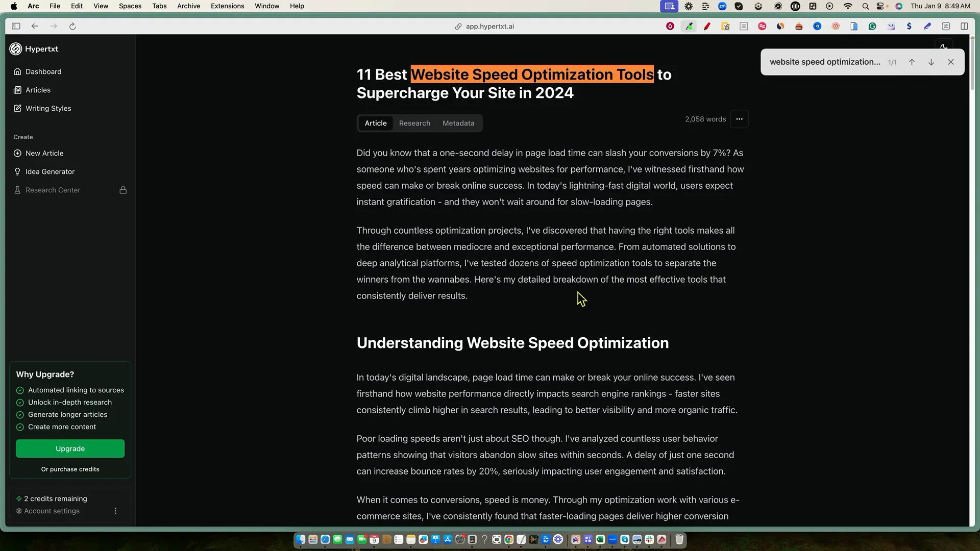Open article options three-dot menu
Viewport: 980px width, 551px height.
point(739,119)
